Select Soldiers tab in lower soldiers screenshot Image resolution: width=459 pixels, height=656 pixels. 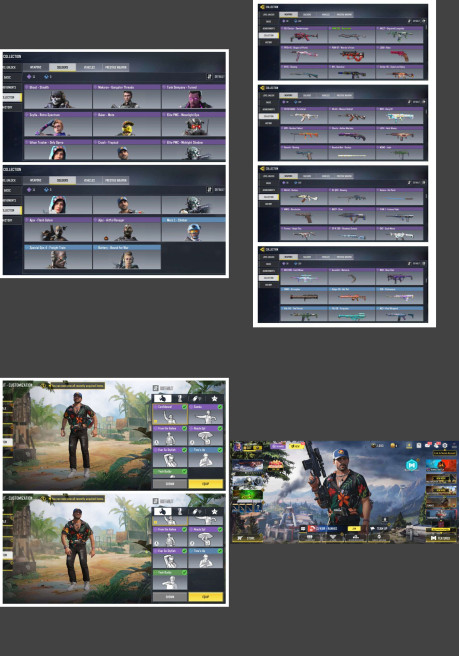(62, 180)
